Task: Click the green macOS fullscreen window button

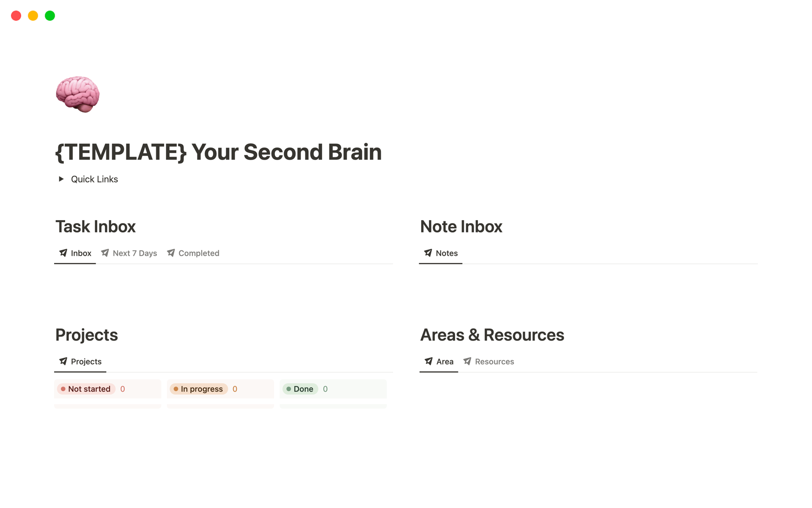Action: [x=50, y=16]
